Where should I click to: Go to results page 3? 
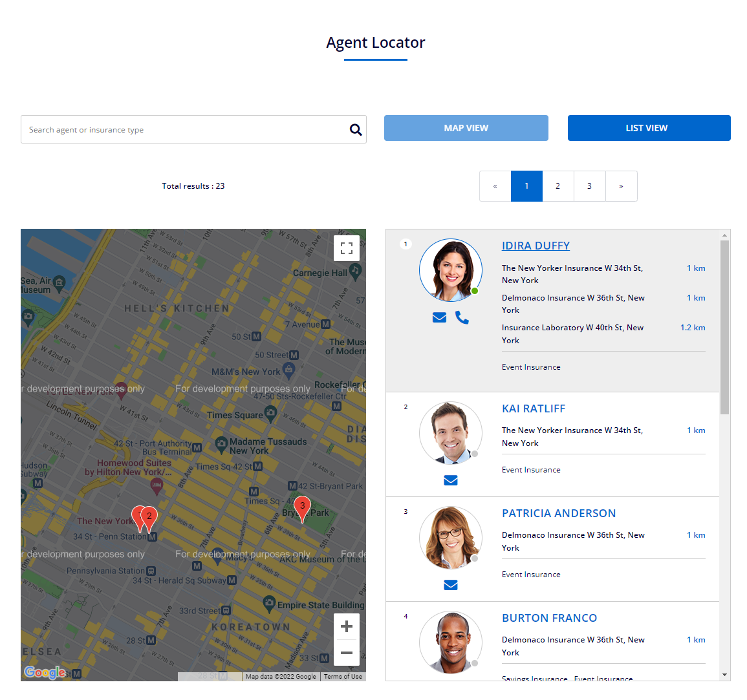589,186
